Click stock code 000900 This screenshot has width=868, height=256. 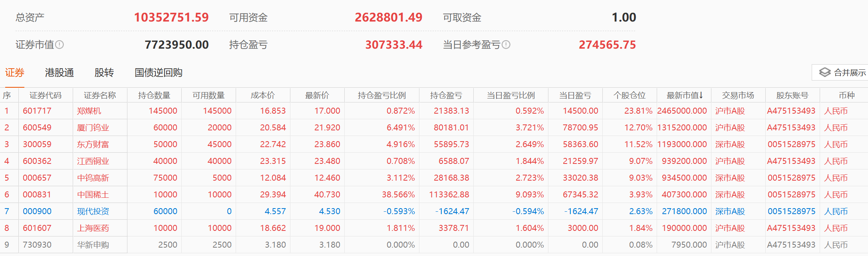click(x=37, y=211)
